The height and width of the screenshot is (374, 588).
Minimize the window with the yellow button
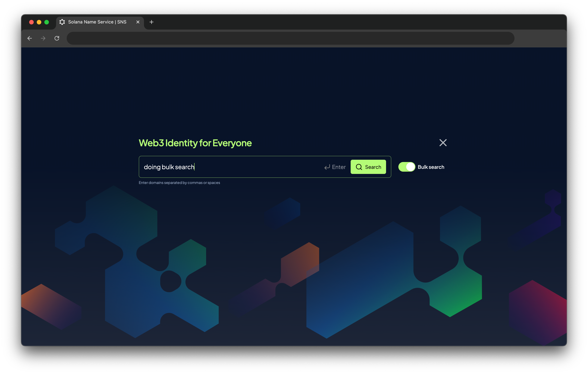click(39, 22)
